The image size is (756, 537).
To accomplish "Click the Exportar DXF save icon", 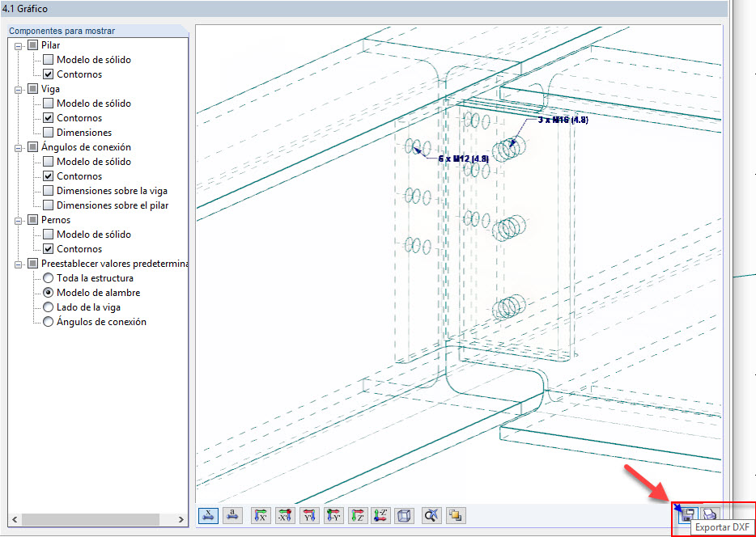I will pyautogui.click(x=687, y=516).
